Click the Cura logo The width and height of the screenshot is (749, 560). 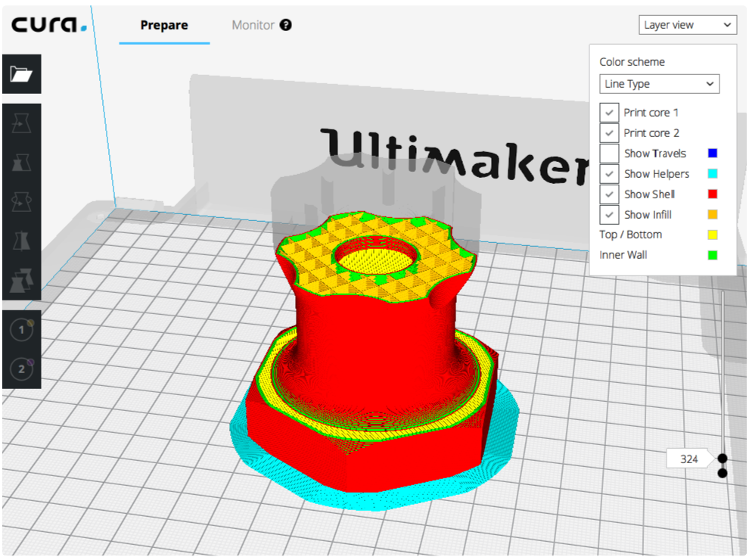[x=48, y=24]
